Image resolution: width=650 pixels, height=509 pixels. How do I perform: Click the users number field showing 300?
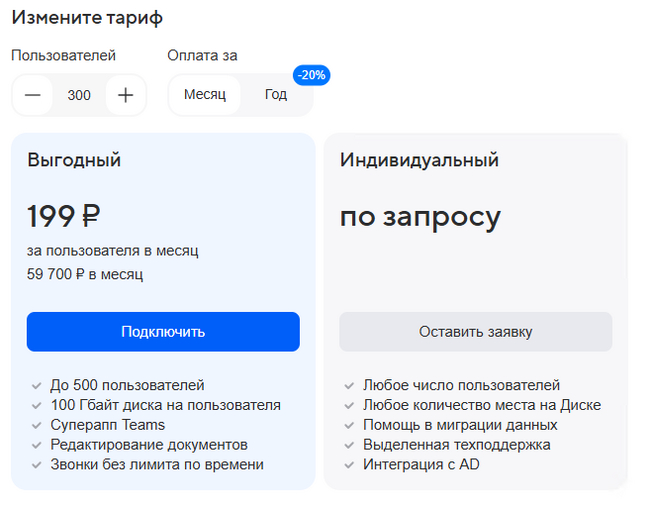coord(79,95)
